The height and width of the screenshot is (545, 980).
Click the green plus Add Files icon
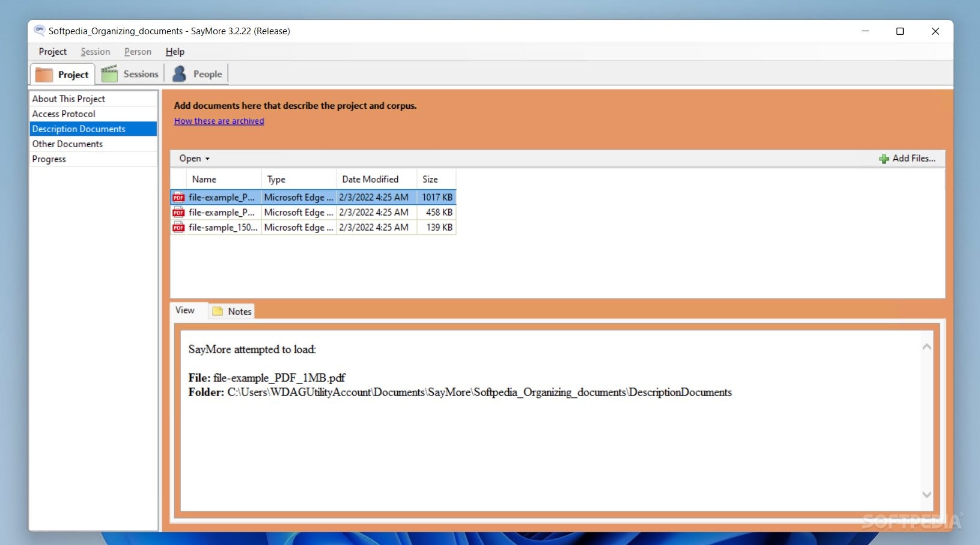coord(884,159)
